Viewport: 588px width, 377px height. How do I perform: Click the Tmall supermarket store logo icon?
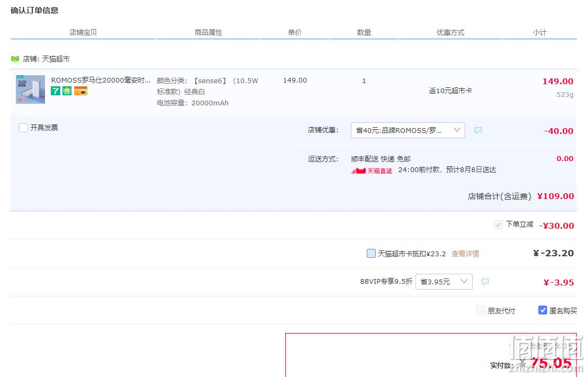click(x=15, y=59)
